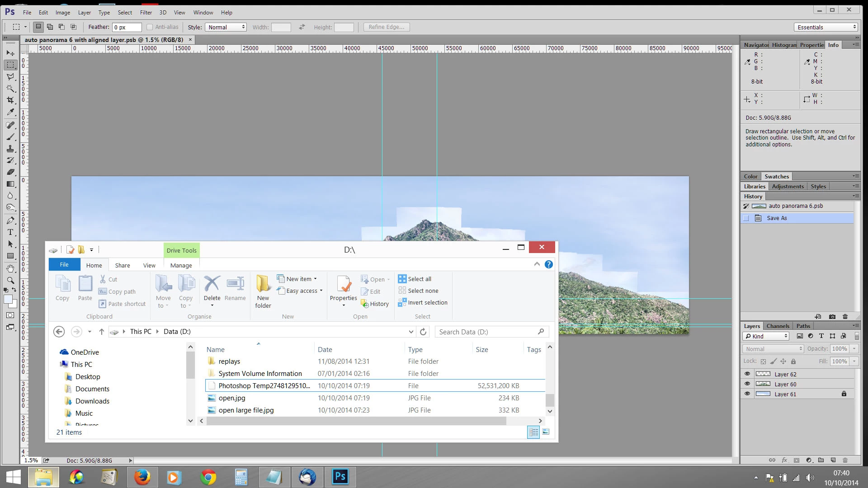Hide Layer 62 with eye icon
The image size is (868, 488).
coord(747,374)
